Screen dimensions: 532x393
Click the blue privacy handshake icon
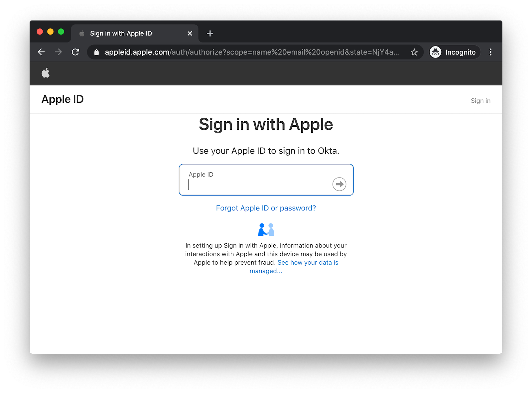click(x=266, y=229)
